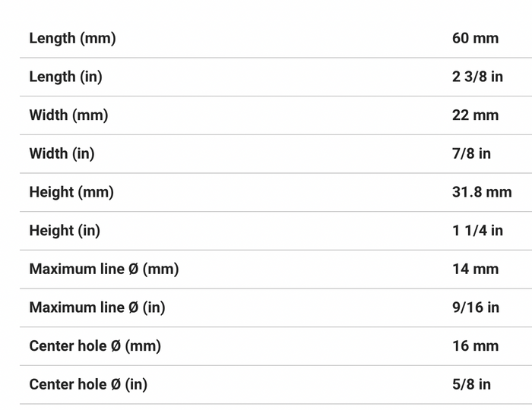
Task: Select the 14 mm line diameter value
Action: [x=475, y=270]
